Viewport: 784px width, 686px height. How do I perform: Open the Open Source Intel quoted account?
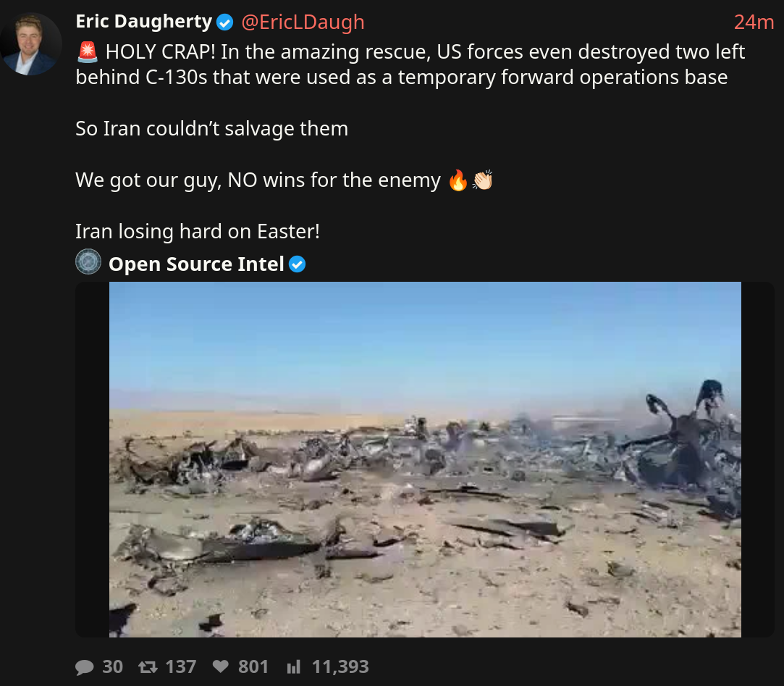tap(196, 264)
